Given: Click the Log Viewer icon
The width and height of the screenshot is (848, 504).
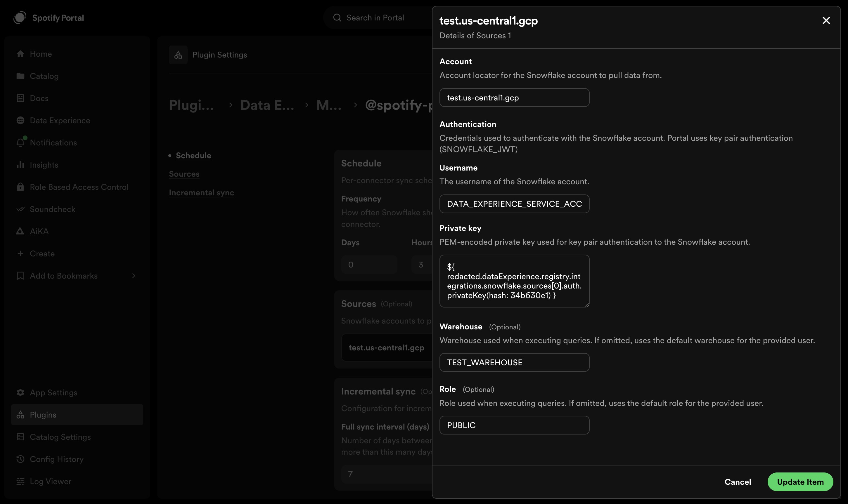Looking at the screenshot, I should (20, 481).
